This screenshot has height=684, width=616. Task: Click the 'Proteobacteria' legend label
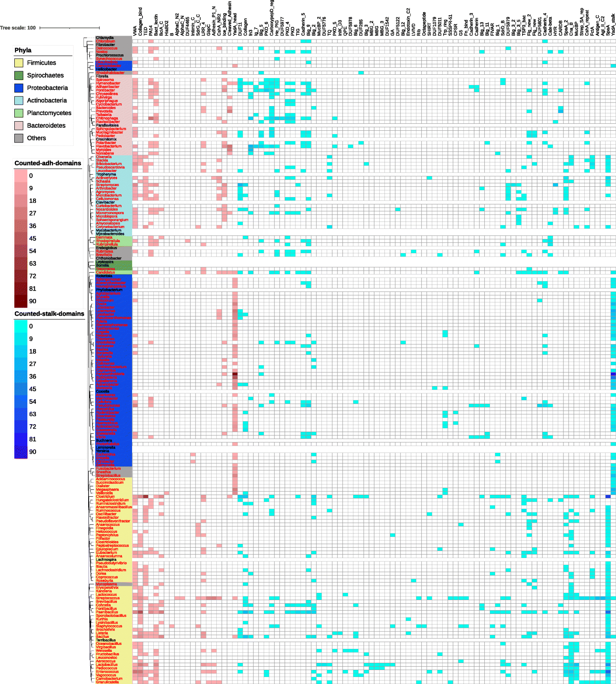point(47,88)
